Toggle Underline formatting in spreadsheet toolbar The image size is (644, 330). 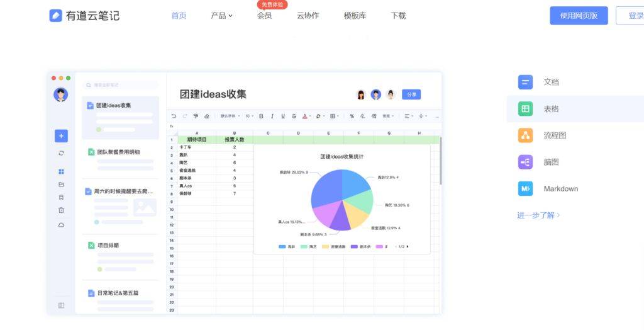tap(283, 117)
